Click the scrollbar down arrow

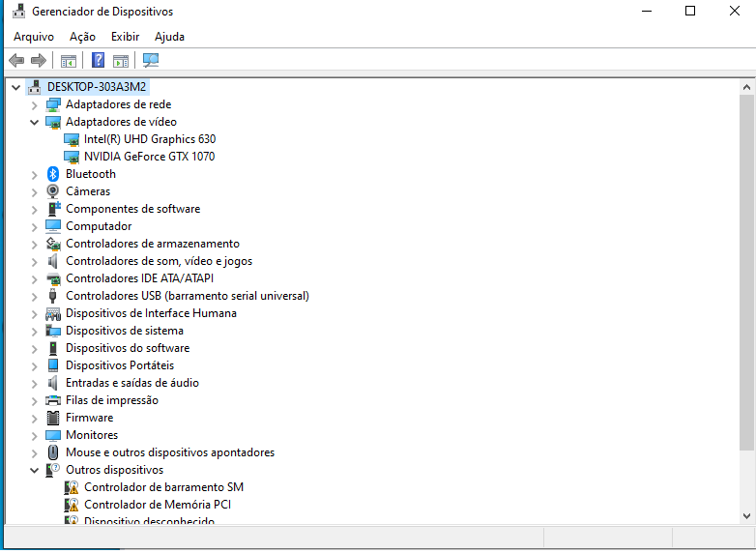tap(746, 516)
